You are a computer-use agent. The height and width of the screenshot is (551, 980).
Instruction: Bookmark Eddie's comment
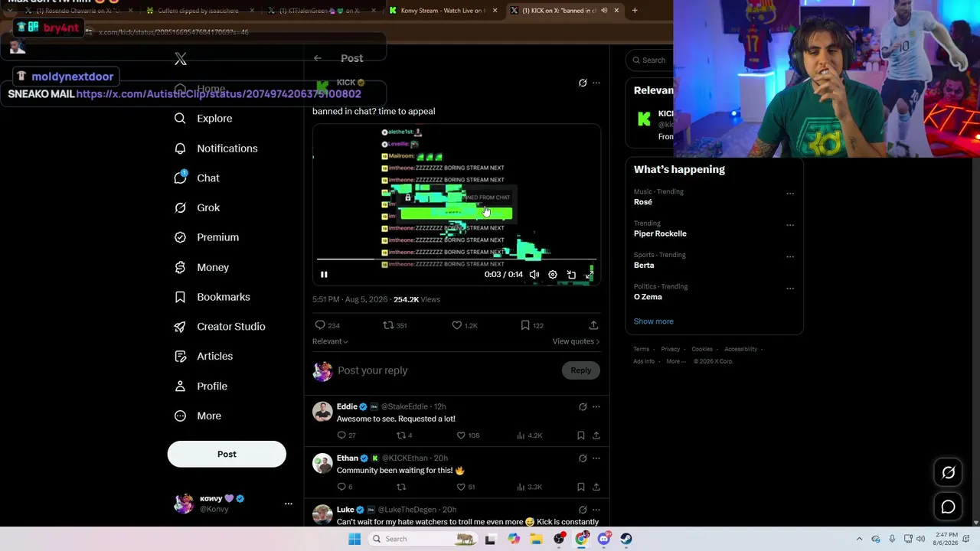(x=581, y=435)
